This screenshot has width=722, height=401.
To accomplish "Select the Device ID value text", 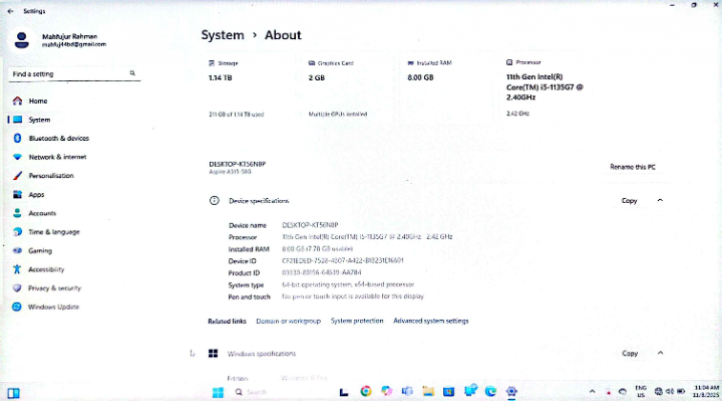I will [343, 261].
